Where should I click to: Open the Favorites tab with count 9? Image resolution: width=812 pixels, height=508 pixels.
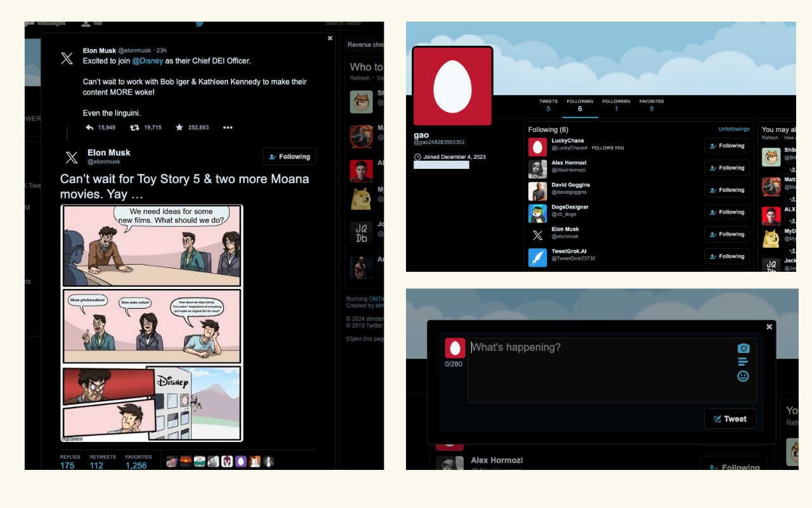pos(652,105)
